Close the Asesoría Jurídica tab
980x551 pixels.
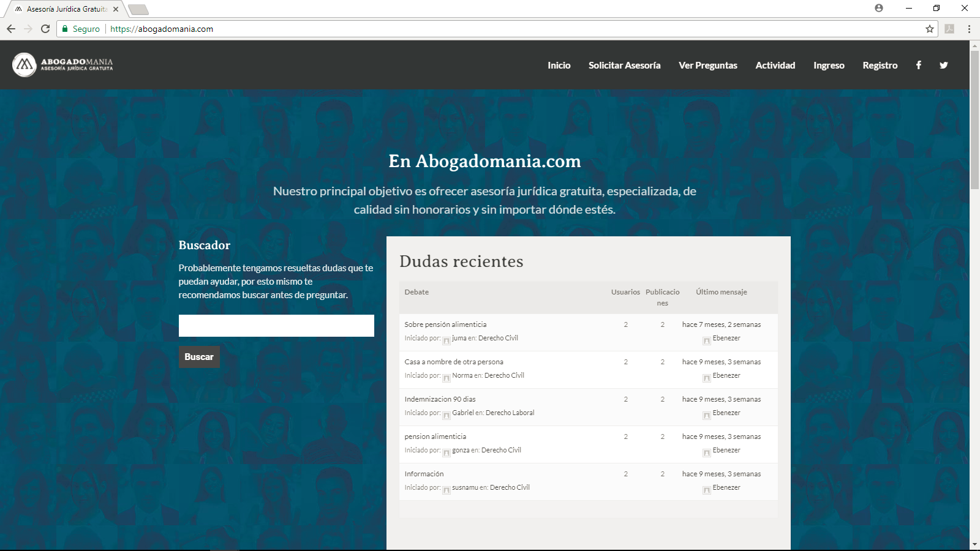(116, 9)
